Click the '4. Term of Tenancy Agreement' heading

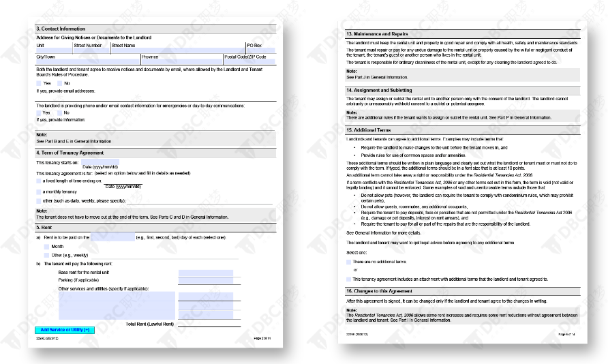click(70, 153)
